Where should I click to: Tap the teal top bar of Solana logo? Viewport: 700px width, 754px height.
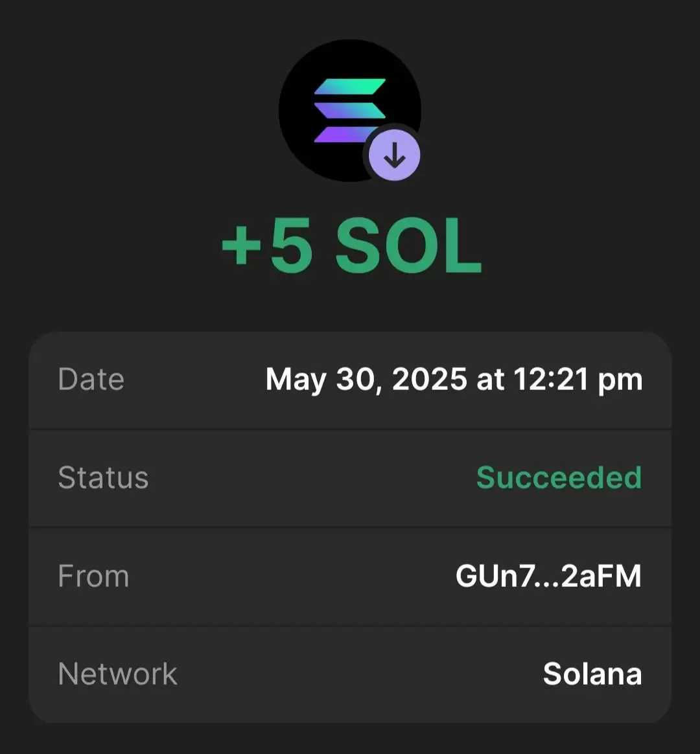pyautogui.click(x=350, y=87)
